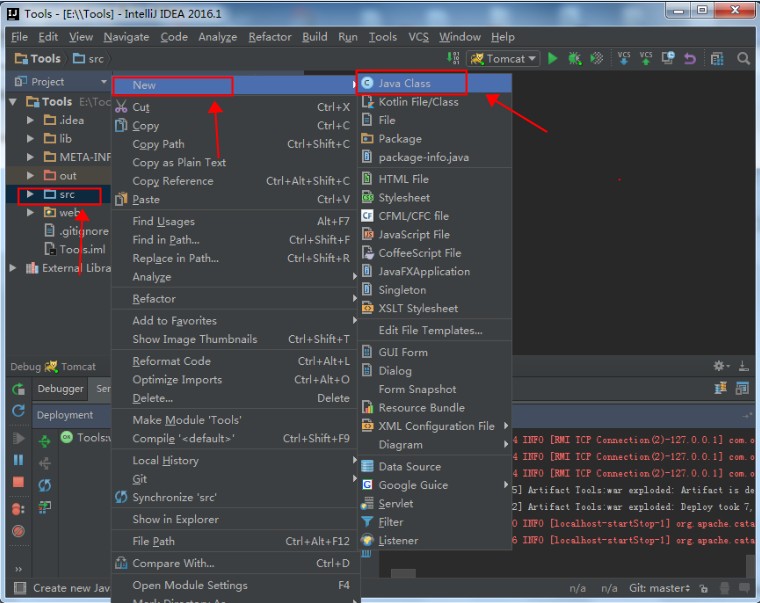760x603 pixels.
Task: Click Open Module Settings entry
Action: point(235,585)
